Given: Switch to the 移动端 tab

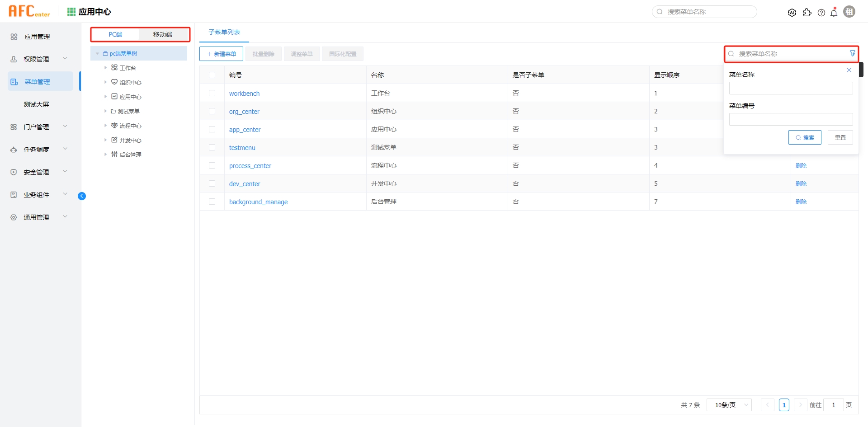Looking at the screenshot, I should click(164, 34).
